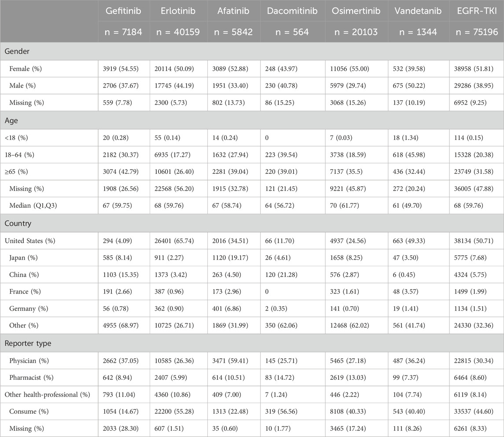Select Other health-professional (%) row label

coord(47,395)
